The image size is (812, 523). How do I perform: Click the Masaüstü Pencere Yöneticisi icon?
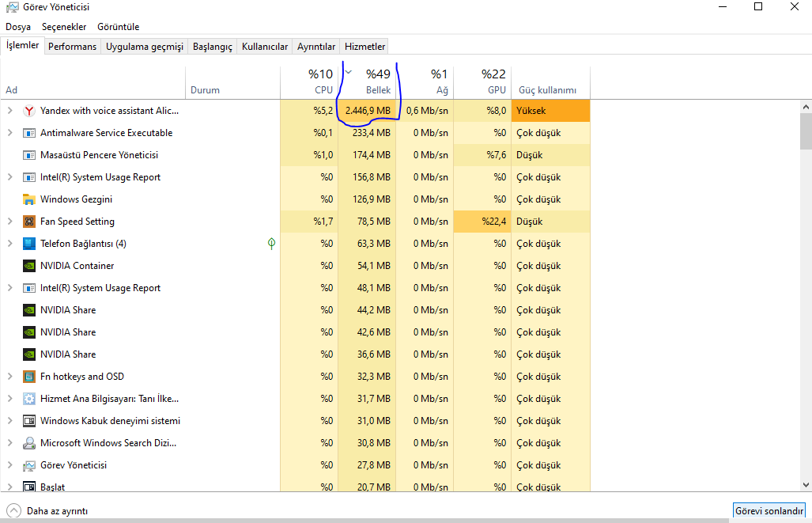29,155
